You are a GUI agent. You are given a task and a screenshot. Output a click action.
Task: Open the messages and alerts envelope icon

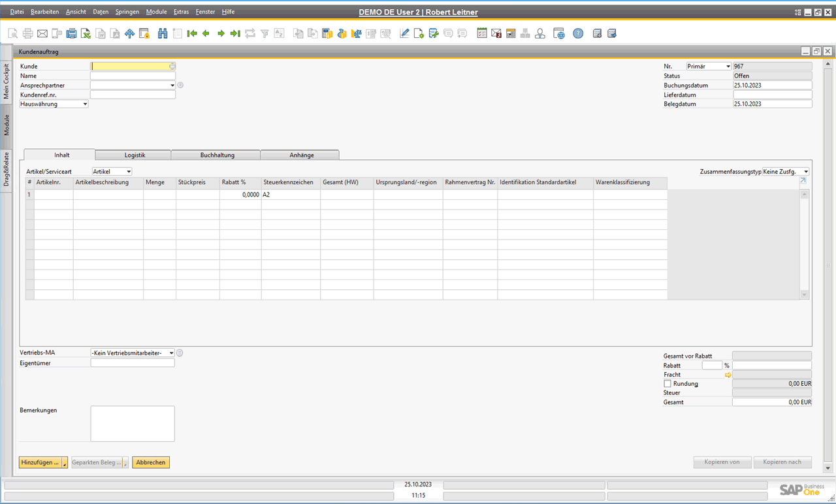[x=496, y=33]
